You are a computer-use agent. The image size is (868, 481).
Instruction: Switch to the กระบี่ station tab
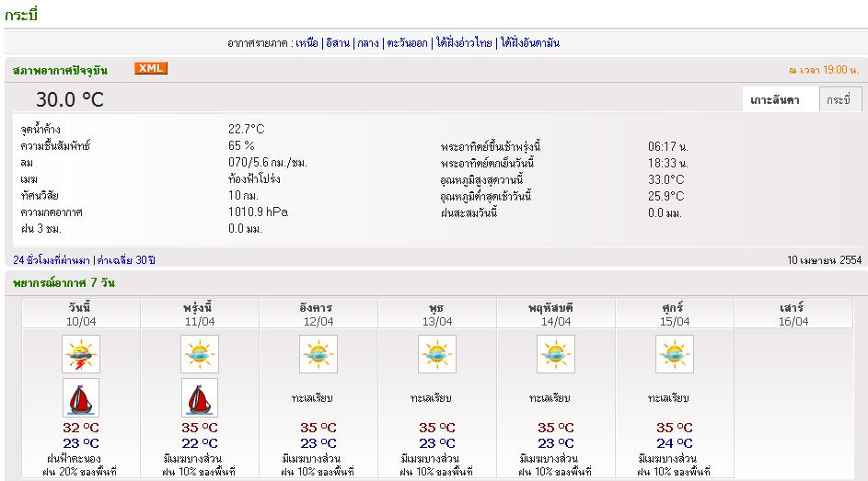click(x=839, y=100)
